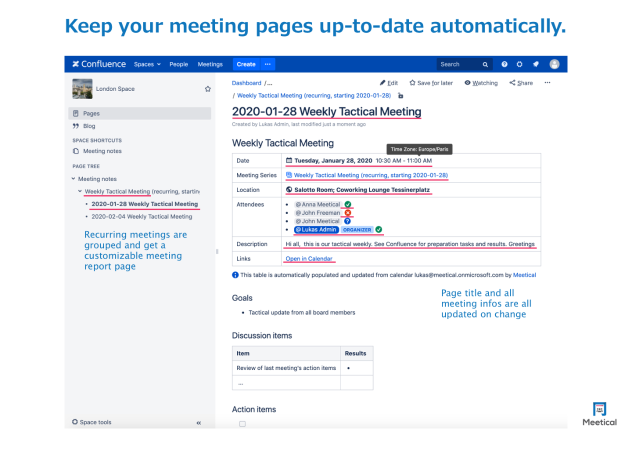632x450 pixels.
Task: Click Lukas Admin's green accepted status icon
Action: coord(378,229)
